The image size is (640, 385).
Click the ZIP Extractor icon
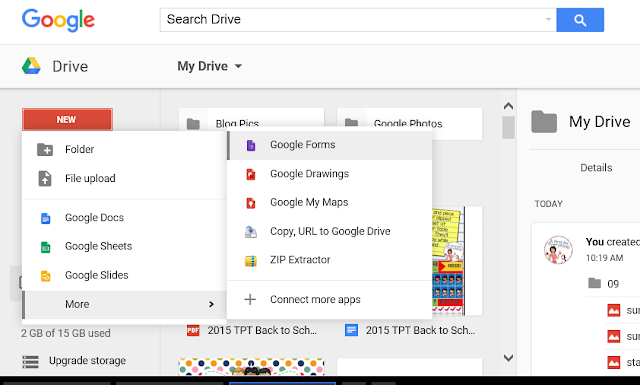251,260
